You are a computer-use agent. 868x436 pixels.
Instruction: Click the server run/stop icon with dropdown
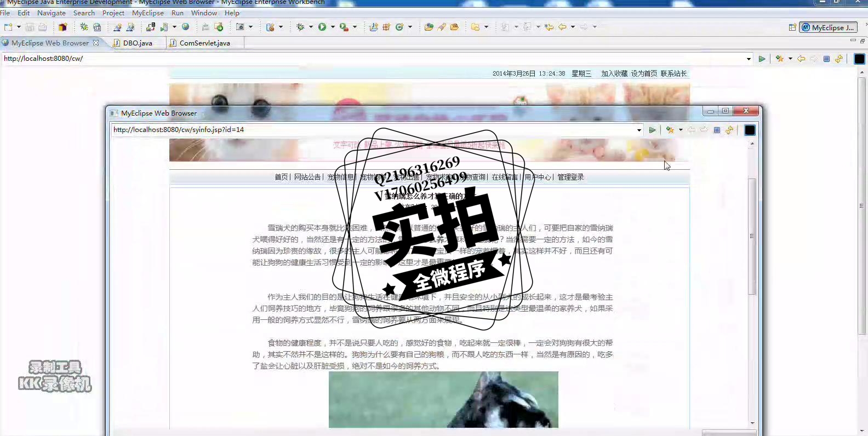point(164,27)
